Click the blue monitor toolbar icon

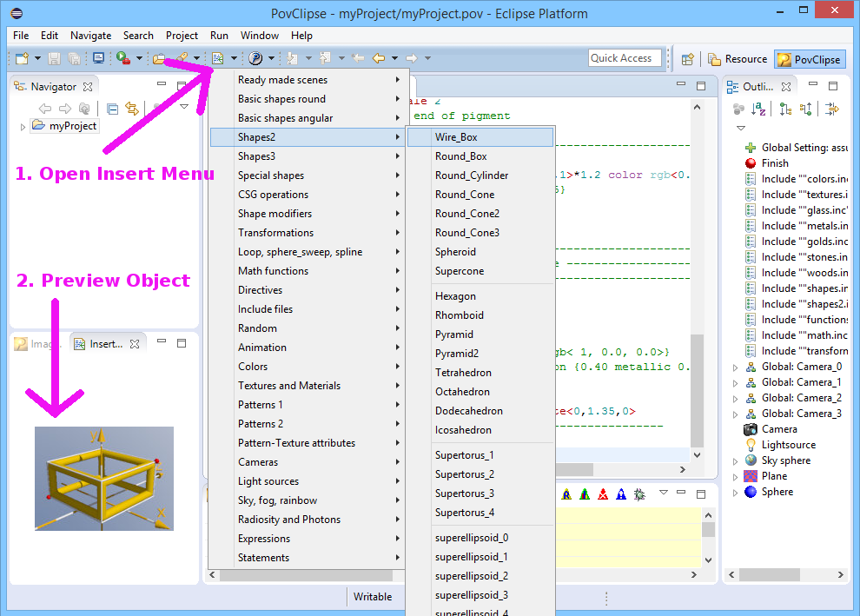[99, 58]
